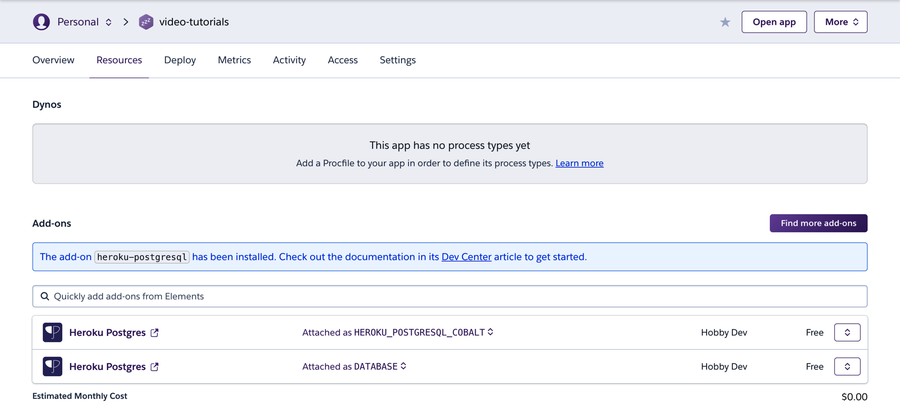Click the heroku-postgresql code label in notice
900x411 pixels.
(x=142, y=257)
